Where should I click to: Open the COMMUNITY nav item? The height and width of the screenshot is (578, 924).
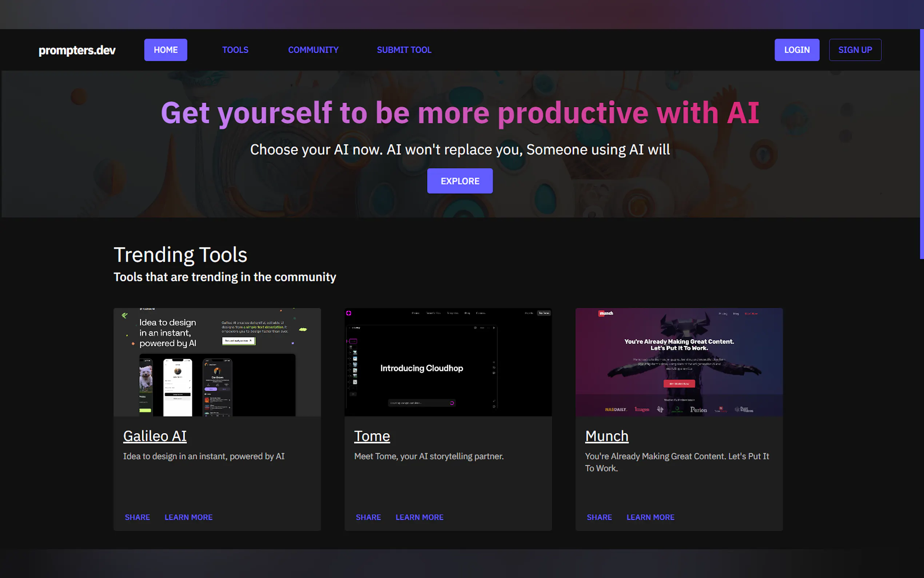click(x=313, y=50)
